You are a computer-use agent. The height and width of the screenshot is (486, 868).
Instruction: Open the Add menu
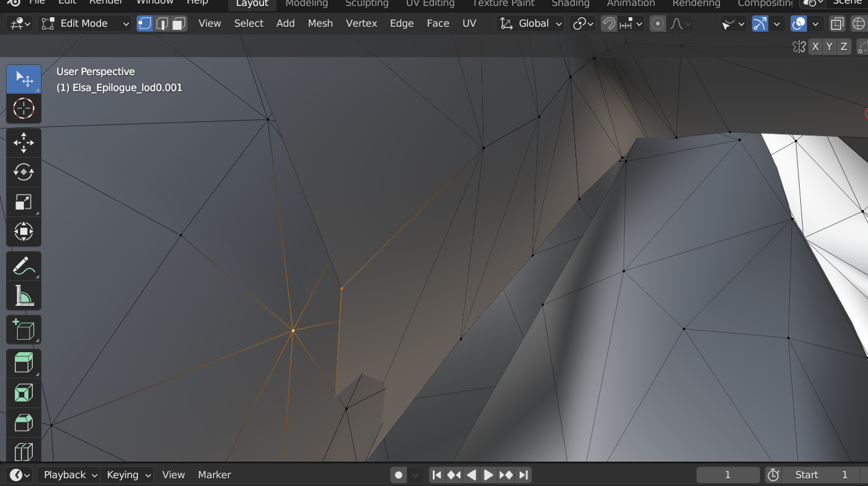286,23
